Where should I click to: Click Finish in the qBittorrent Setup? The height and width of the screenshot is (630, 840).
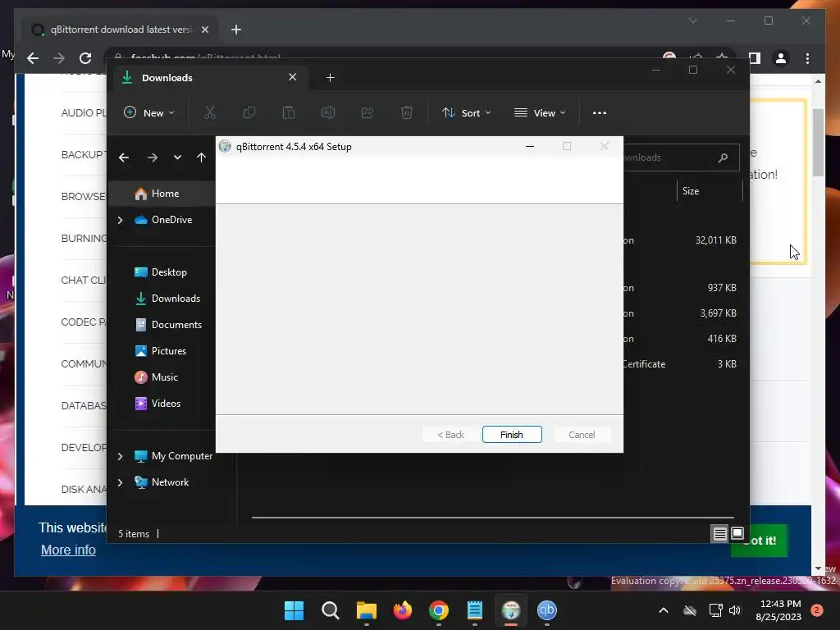[512, 435]
